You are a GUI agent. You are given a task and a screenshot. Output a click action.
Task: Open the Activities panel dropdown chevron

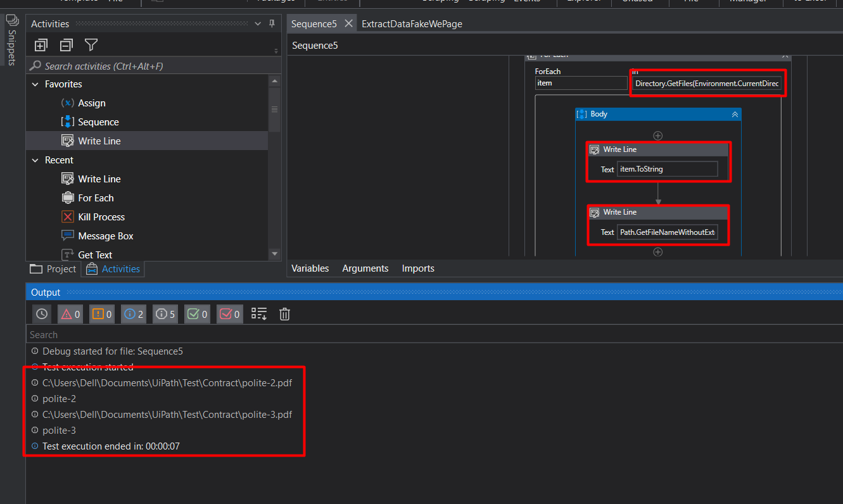[257, 23]
